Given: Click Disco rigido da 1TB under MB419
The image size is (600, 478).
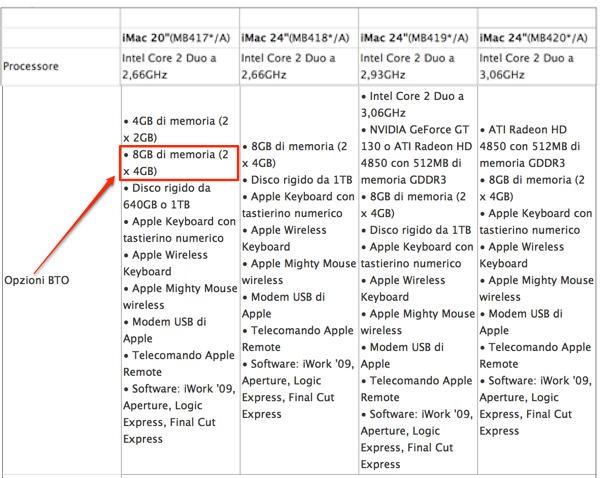Looking at the screenshot, I should [x=417, y=230].
